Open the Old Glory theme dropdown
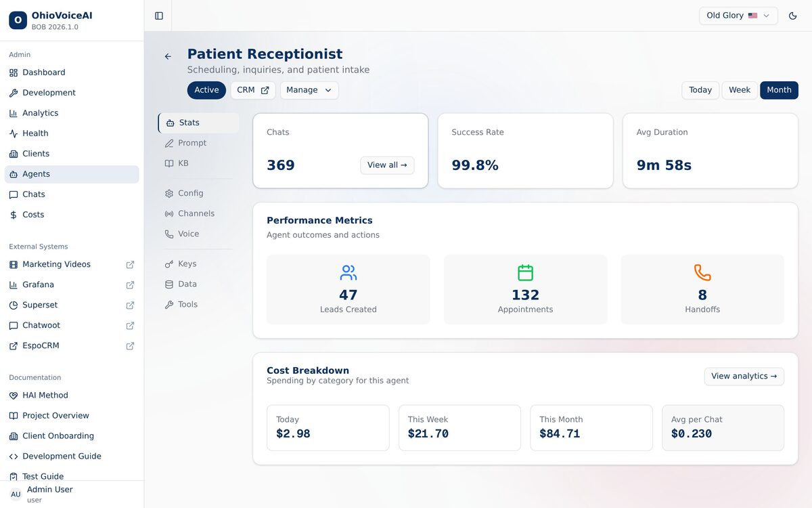 point(738,16)
